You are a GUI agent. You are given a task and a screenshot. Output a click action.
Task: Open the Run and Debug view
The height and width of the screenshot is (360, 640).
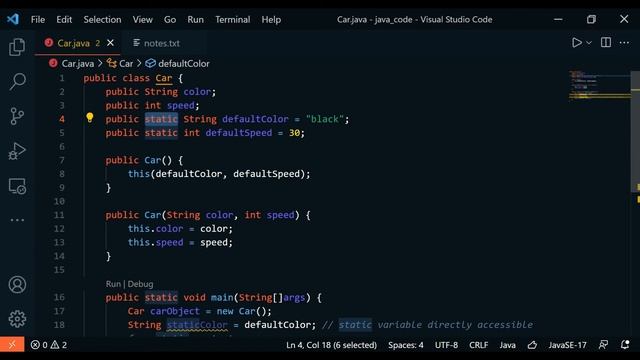[17, 151]
